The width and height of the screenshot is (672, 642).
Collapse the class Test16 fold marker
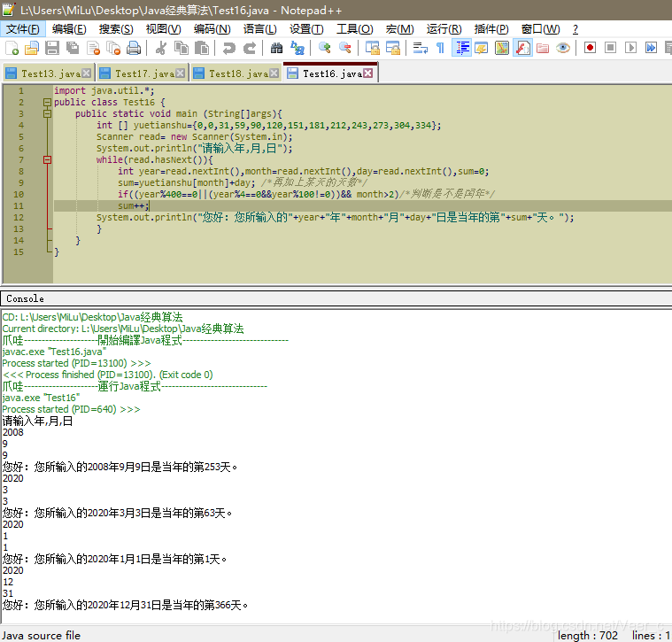coord(47,103)
